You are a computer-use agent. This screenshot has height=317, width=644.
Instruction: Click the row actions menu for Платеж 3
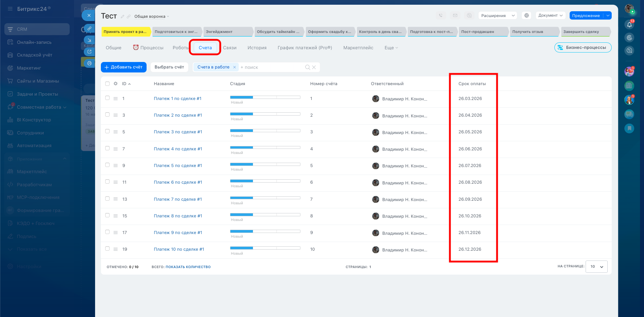point(115,132)
